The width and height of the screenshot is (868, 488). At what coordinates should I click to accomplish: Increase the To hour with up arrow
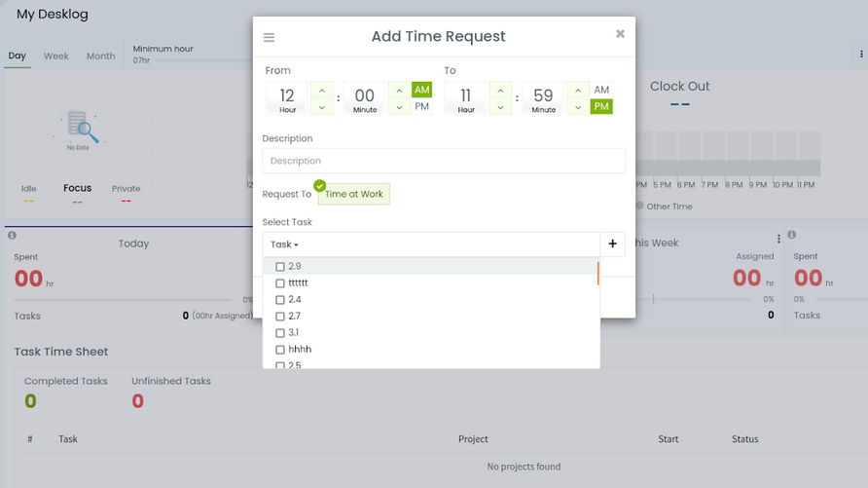pyautogui.click(x=500, y=90)
